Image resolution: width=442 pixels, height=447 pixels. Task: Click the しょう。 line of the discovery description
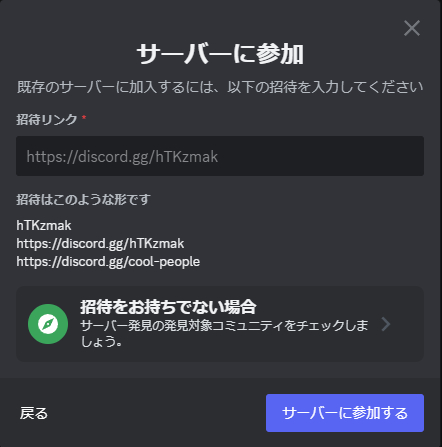101,341
